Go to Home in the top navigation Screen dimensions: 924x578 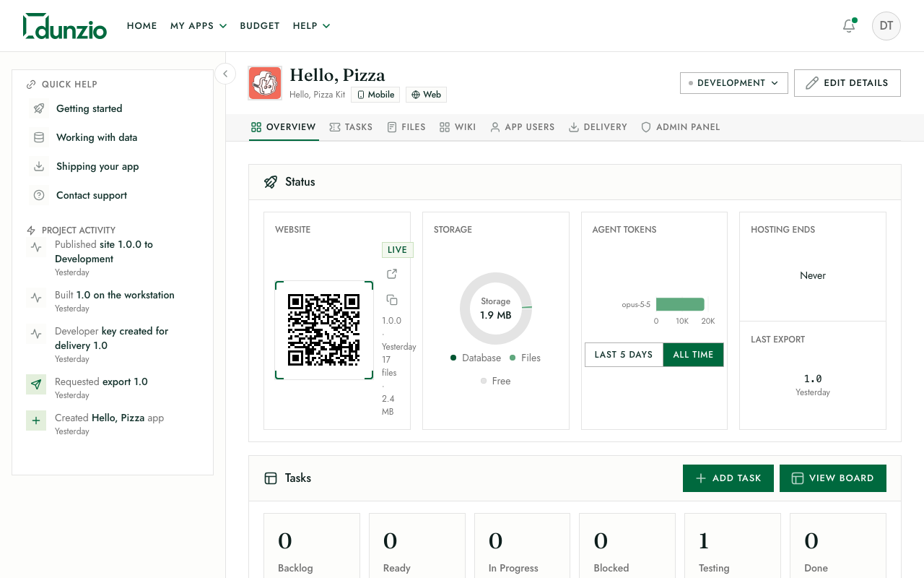(142, 26)
